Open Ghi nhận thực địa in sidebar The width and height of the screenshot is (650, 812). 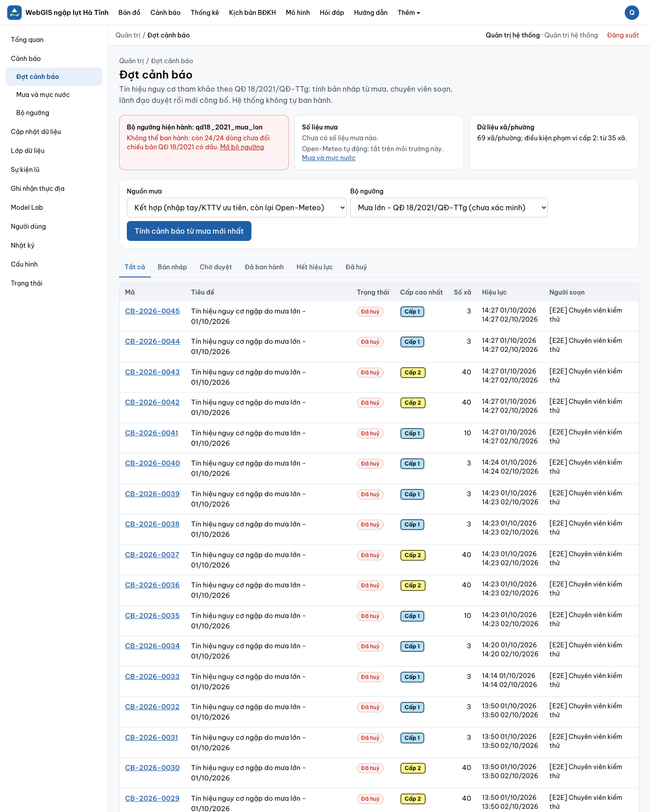pyautogui.click(x=54, y=189)
